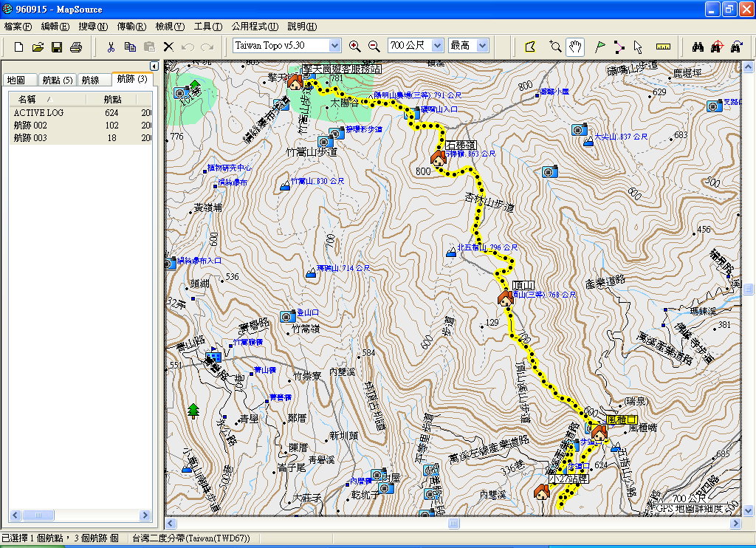Zoom out with the minus magnifier icon
The width and height of the screenshot is (756, 548).
(x=374, y=47)
